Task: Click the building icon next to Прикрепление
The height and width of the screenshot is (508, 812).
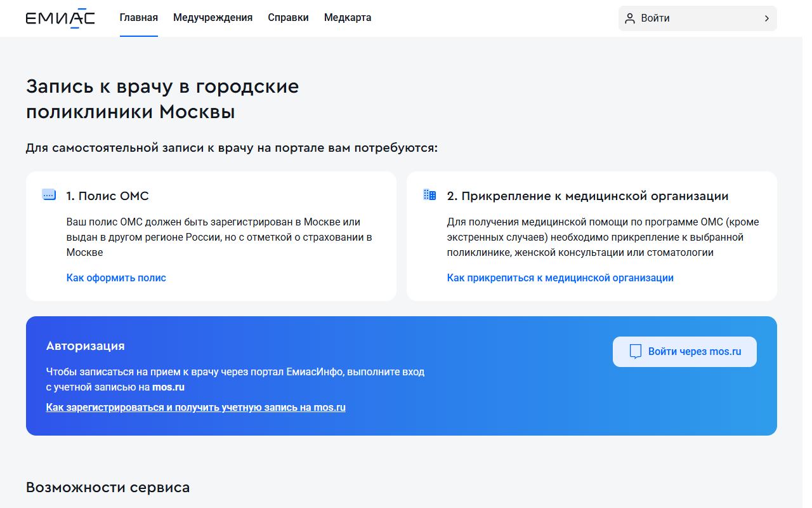Action: (x=429, y=195)
